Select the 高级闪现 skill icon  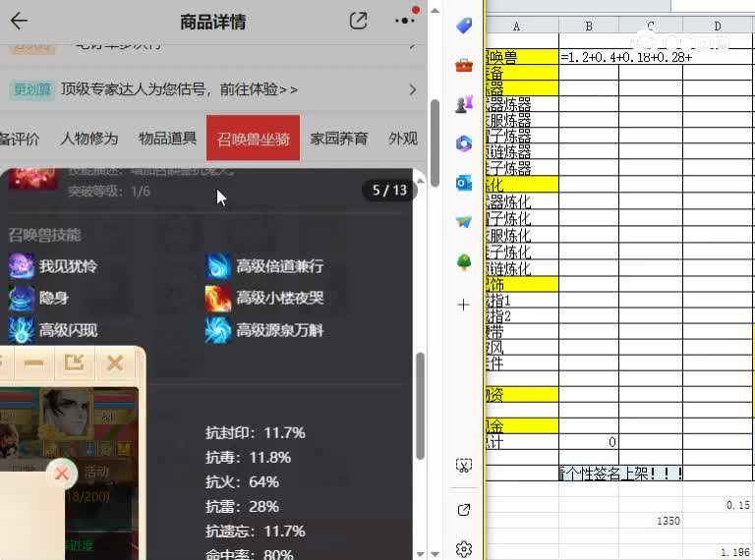coord(22,329)
